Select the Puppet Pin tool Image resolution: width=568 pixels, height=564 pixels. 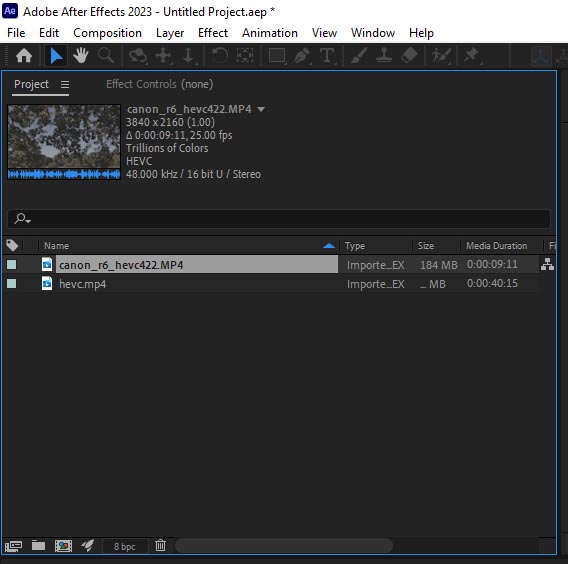pos(472,56)
